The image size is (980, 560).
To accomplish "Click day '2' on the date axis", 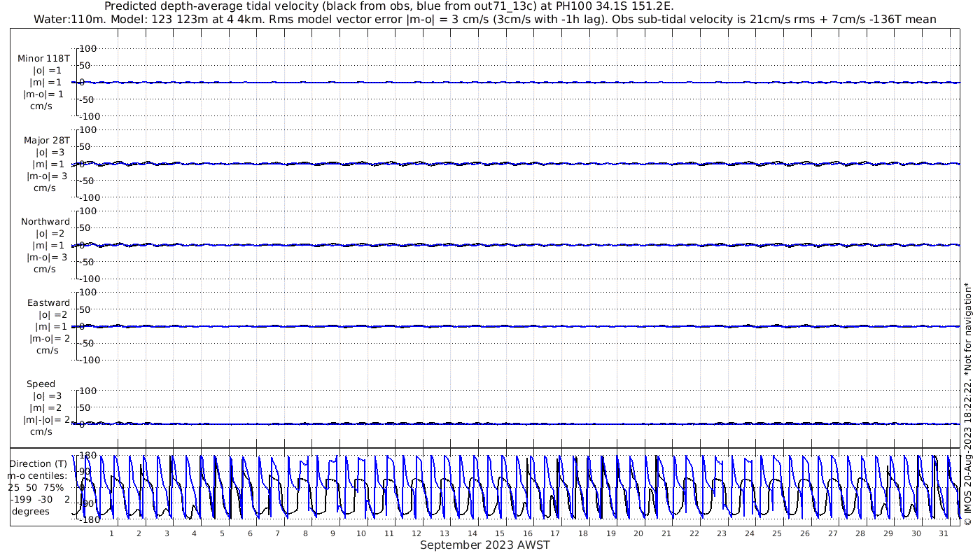I will coord(139,533).
